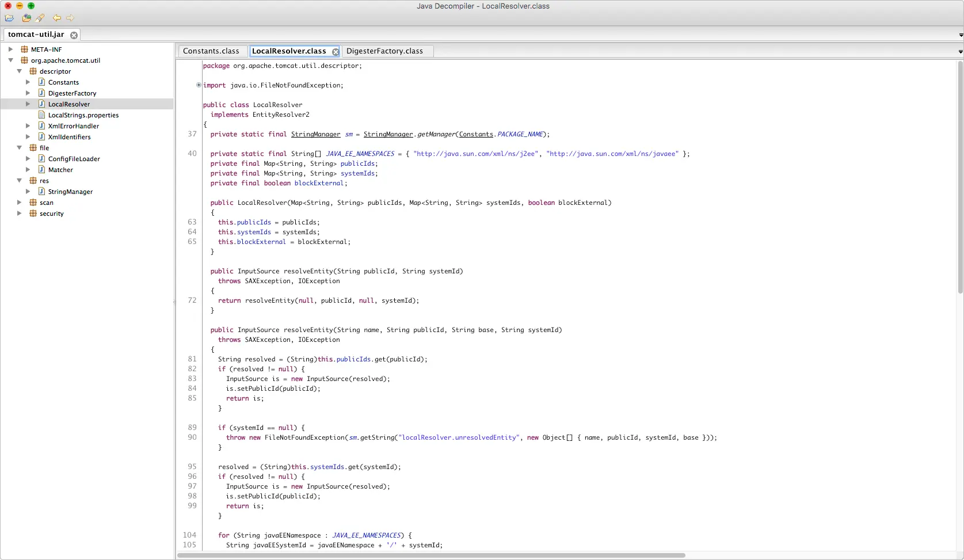
Task: Collapse the res package node
Action: [19, 181]
